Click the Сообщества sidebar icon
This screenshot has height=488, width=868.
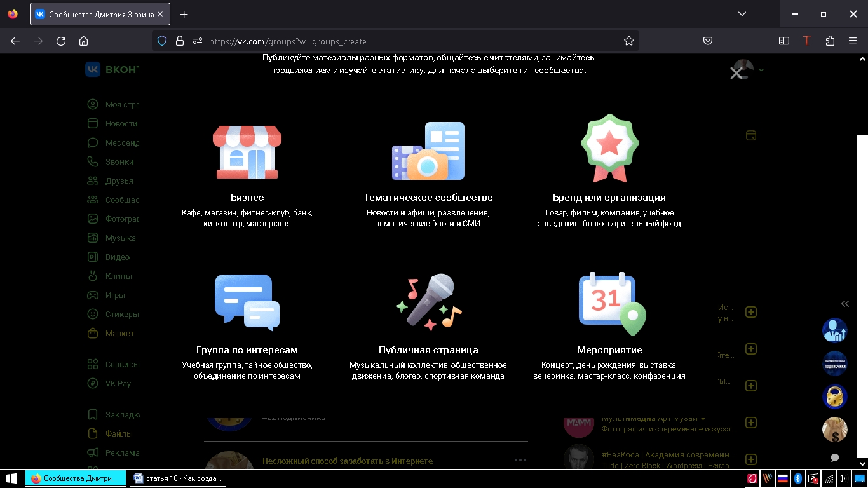point(93,200)
